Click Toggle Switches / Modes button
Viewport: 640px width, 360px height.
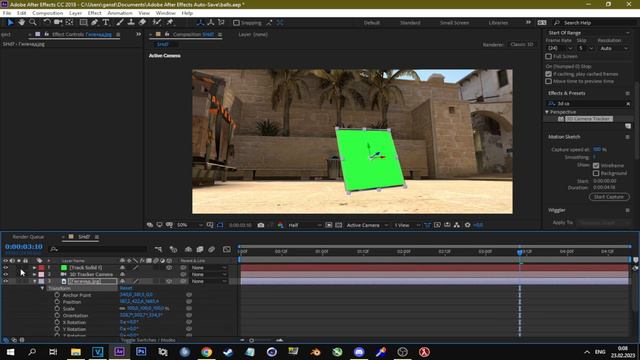pyautogui.click(x=148, y=340)
